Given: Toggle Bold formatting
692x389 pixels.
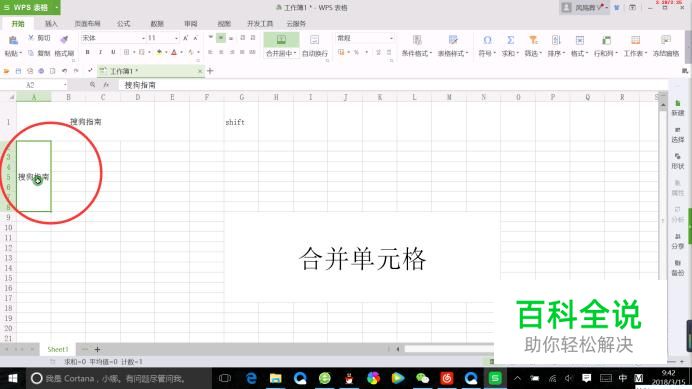Looking at the screenshot, I should click(x=87, y=52).
